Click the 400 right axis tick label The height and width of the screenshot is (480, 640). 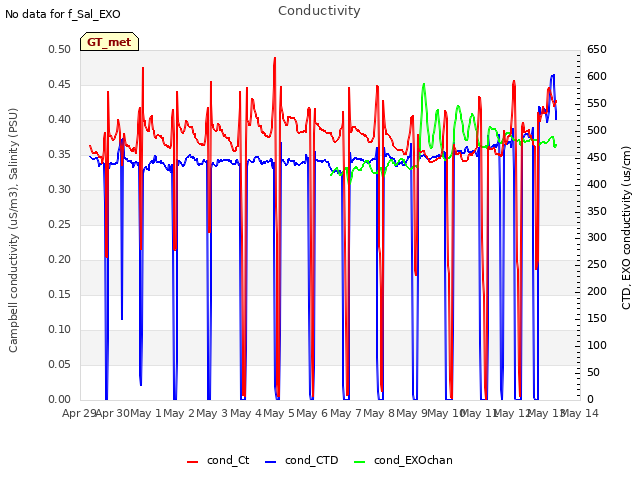click(x=597, y=184)
